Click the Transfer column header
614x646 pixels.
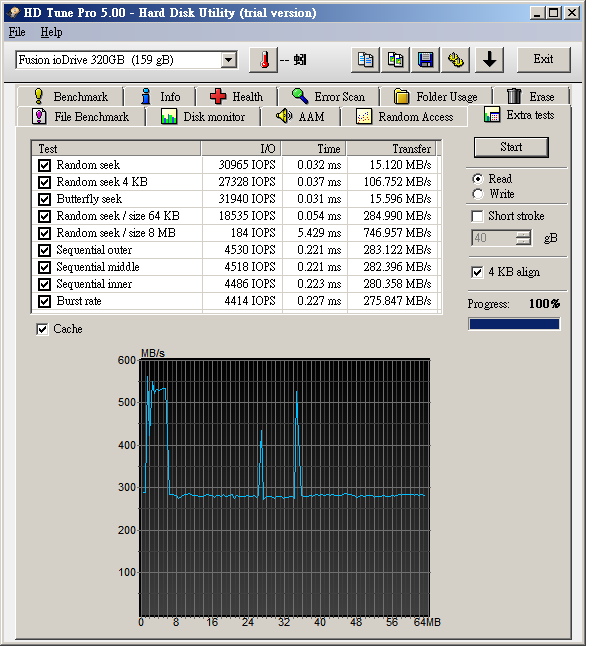(391, 149)
